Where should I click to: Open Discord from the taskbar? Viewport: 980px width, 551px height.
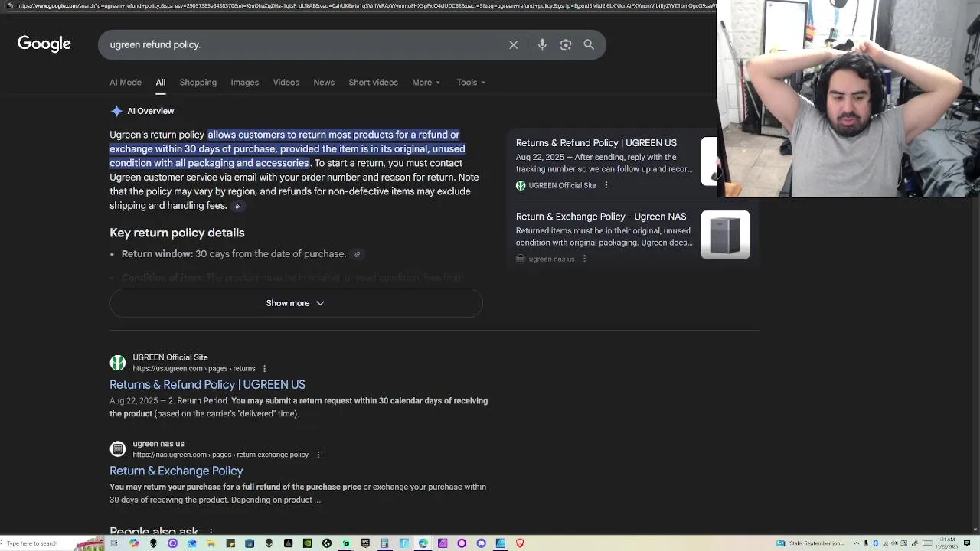(482, 543)
